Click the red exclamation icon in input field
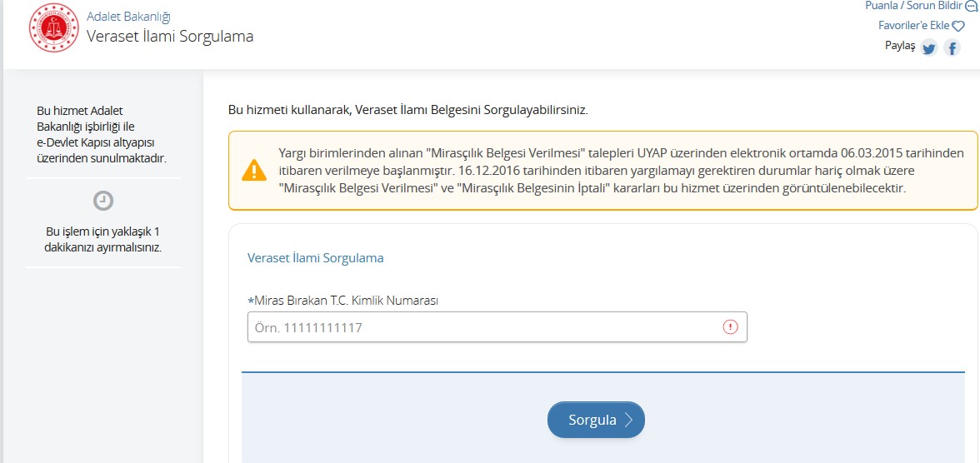980x463 pixels. point(730,326)
